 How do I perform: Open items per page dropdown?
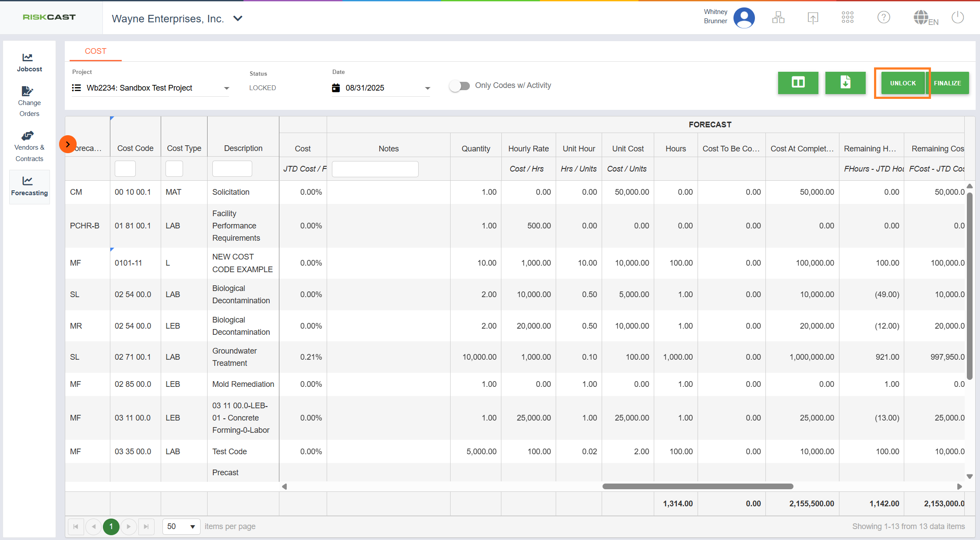(x=181, y=526)
